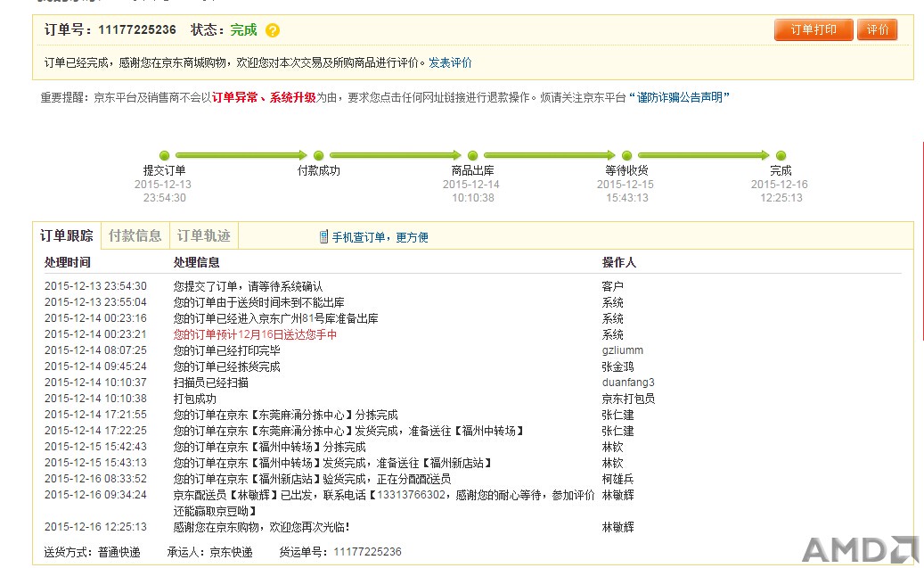Click the 等待收货 progress step dot
Viewport: 924px width, 568px height.
627,155
